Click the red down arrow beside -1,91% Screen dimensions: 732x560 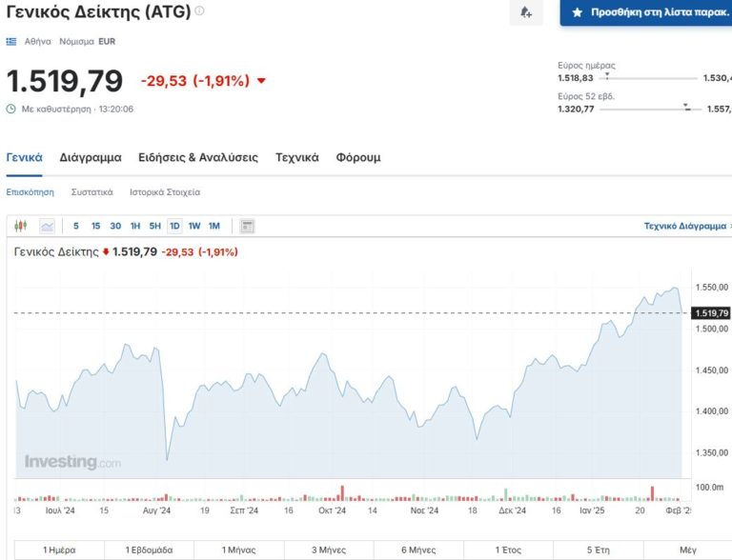pos(262,81)
